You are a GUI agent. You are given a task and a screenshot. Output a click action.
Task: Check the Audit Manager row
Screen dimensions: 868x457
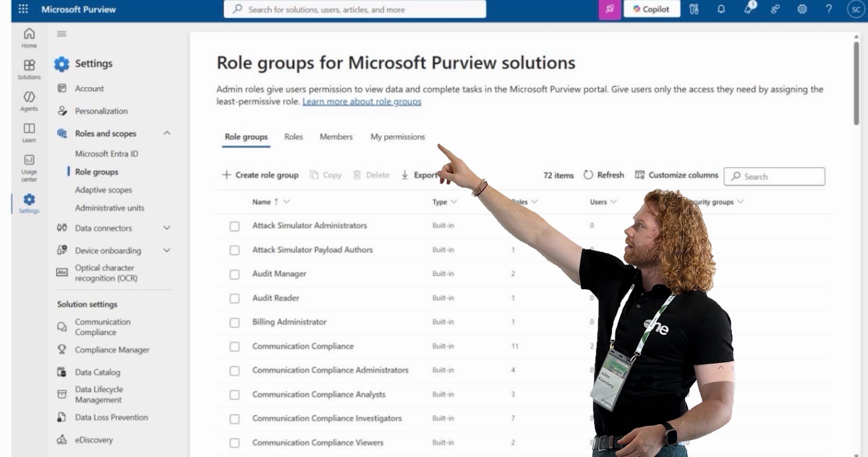click(234, 275)
